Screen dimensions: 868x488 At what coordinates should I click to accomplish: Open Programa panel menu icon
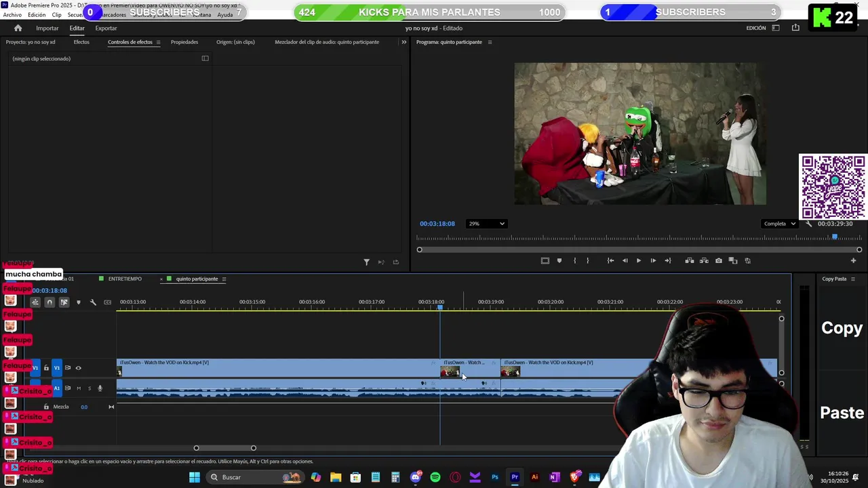490,42
